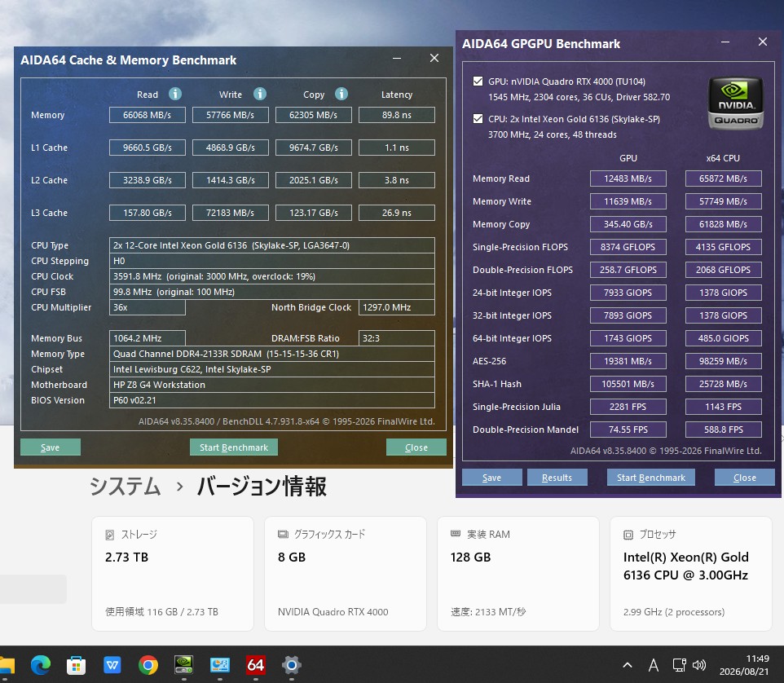784x683 pixels.
Task: Click the network status tray icon
Action: [679, 665]
